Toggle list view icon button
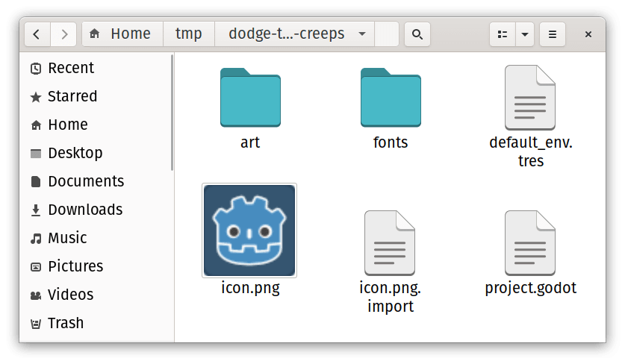Viewport: 625px width, 364px height. [503, 34]
